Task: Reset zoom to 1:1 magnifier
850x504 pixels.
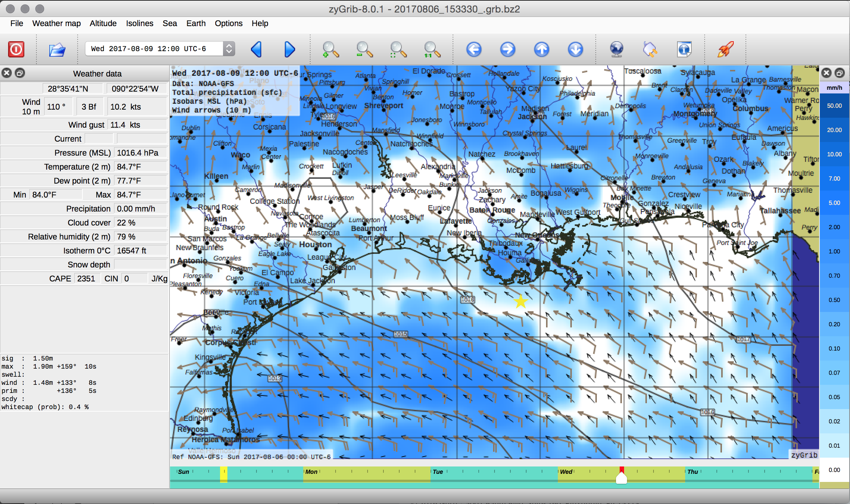Action: (432, 49)
